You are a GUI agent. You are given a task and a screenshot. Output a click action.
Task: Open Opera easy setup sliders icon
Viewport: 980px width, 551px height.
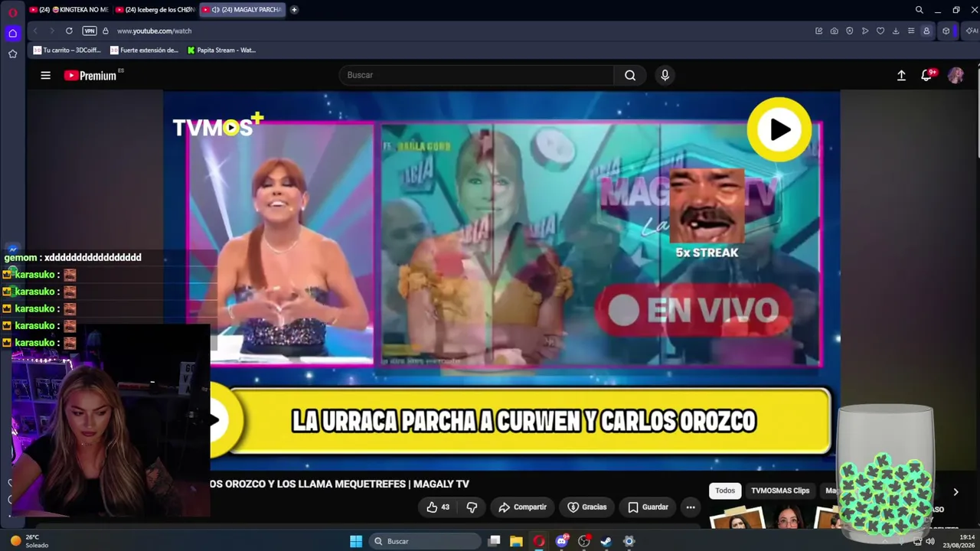(910, 31)
